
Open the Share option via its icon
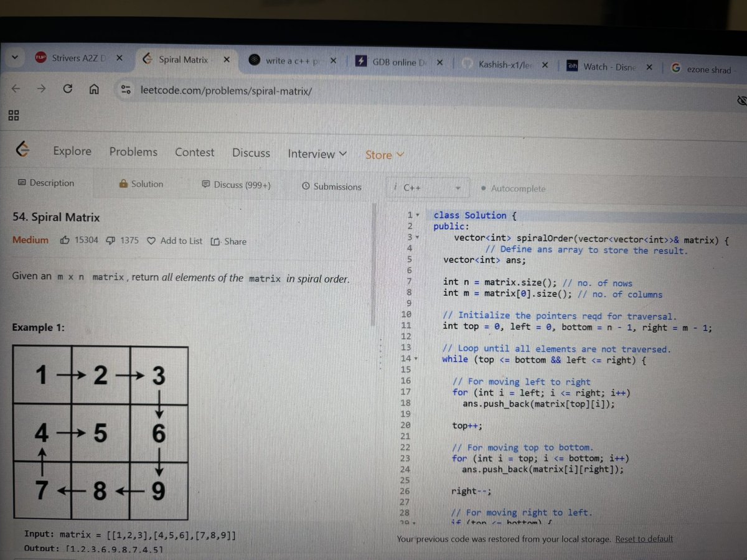[215, 241]
